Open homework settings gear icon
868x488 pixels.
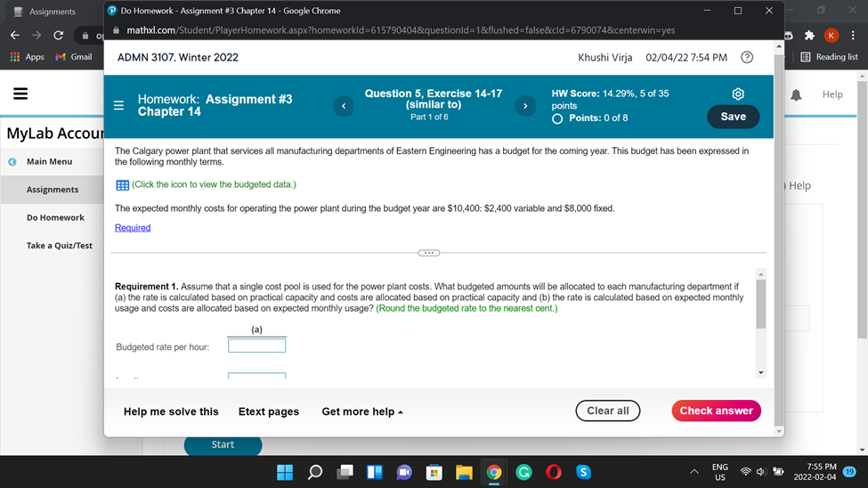[x=738, y=94]
